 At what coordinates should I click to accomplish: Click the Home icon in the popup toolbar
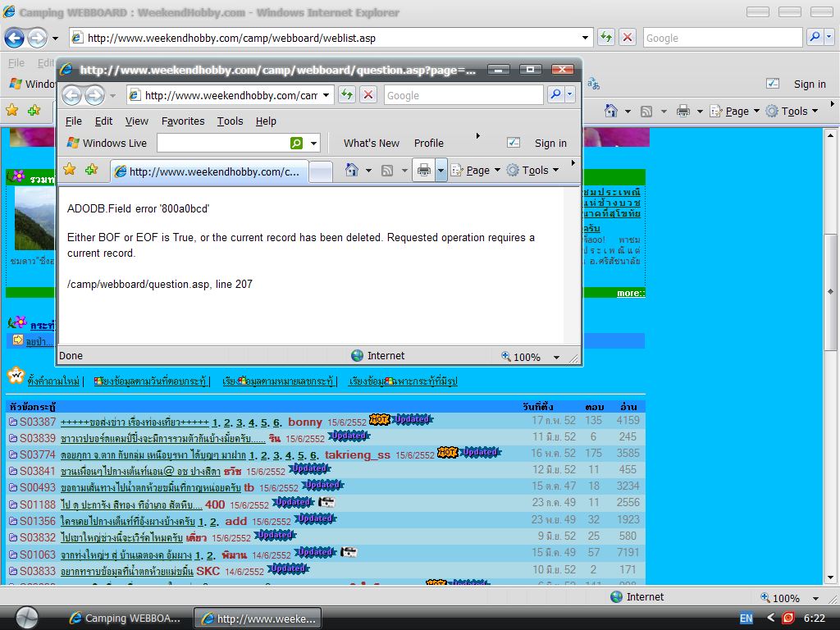pos(352,170)
